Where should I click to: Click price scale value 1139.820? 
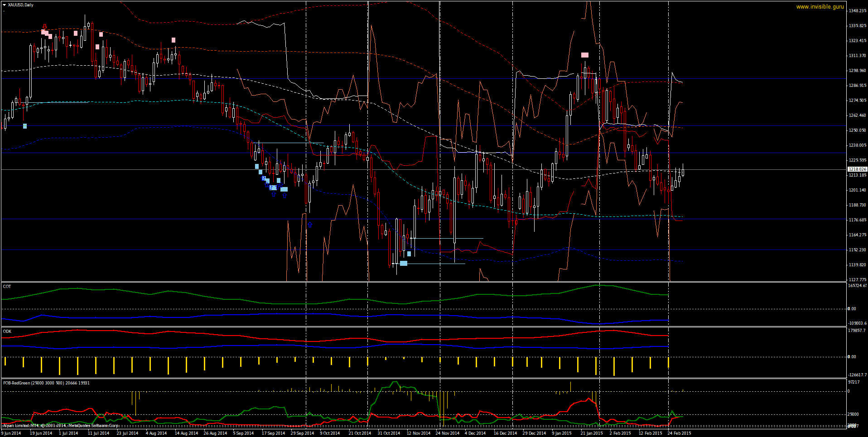(858, 264)
